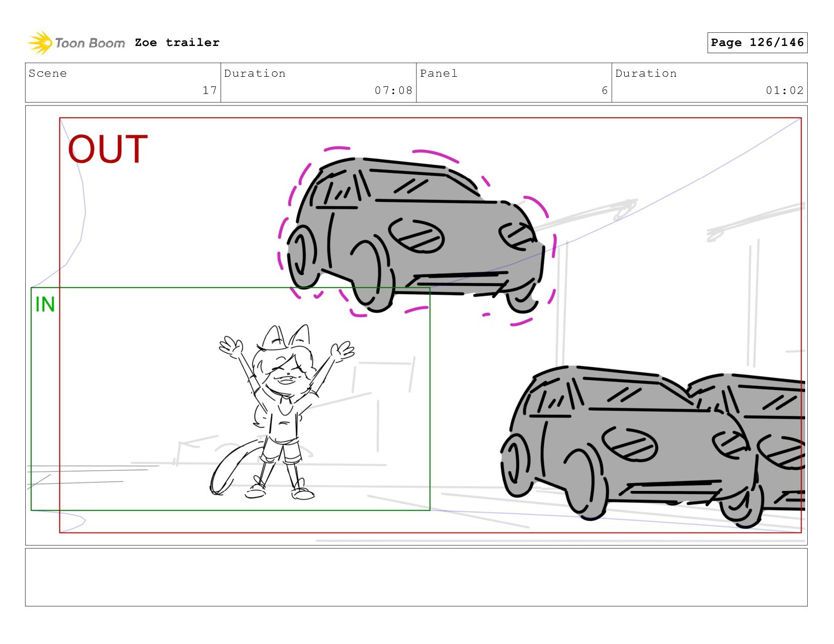Viewport: 834px width, 644px height.
Task: Select the panel number "6"
Action: 605,90
